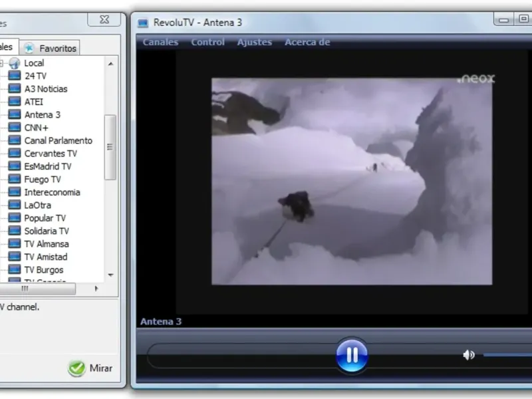Click the TV icon beside TV Amistad

tap(14, 256)
